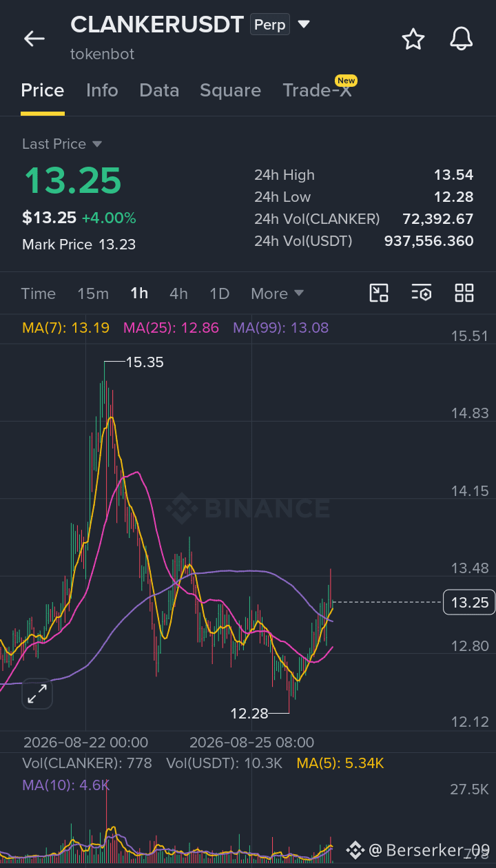Switch to the Price tab
The width and height of the screenshot is (496, 868).
click(x=43, y=90)
